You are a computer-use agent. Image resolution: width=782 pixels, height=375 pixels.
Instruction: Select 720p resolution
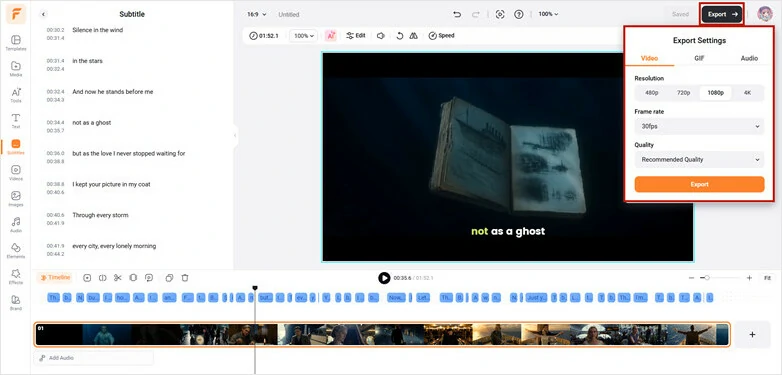[683, 93]
